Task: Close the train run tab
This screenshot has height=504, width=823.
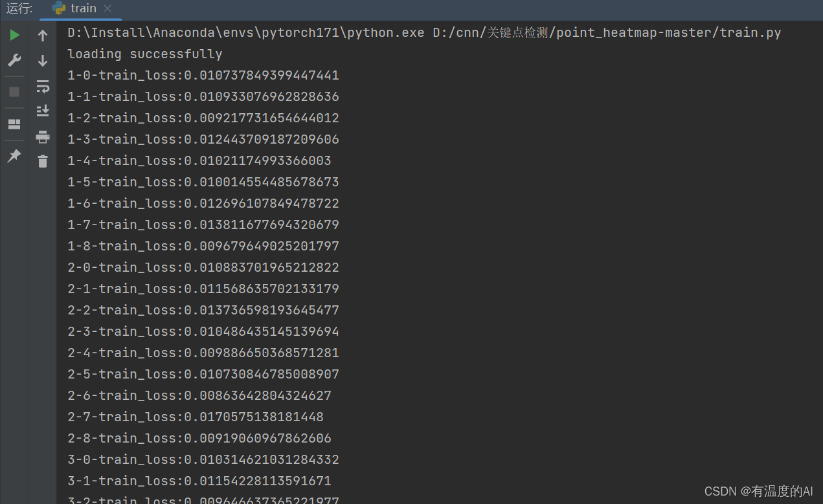Action: [107, 8]
